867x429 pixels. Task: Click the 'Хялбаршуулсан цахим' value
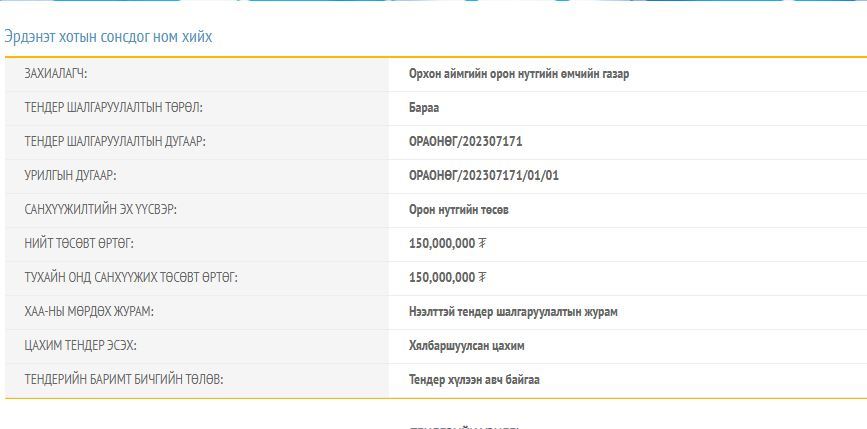(467, 346)
